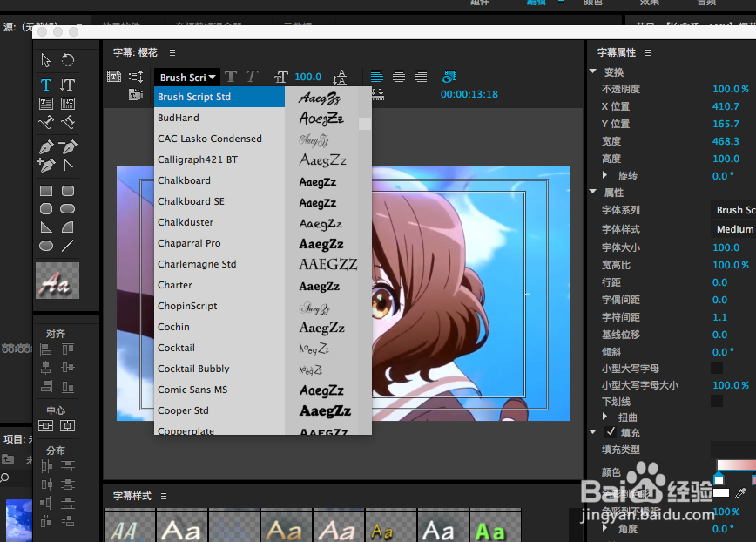The height and width of the screenshot is (542, 756).
Task: Choose Comic Sans MS font
Action: pos(219,390)
